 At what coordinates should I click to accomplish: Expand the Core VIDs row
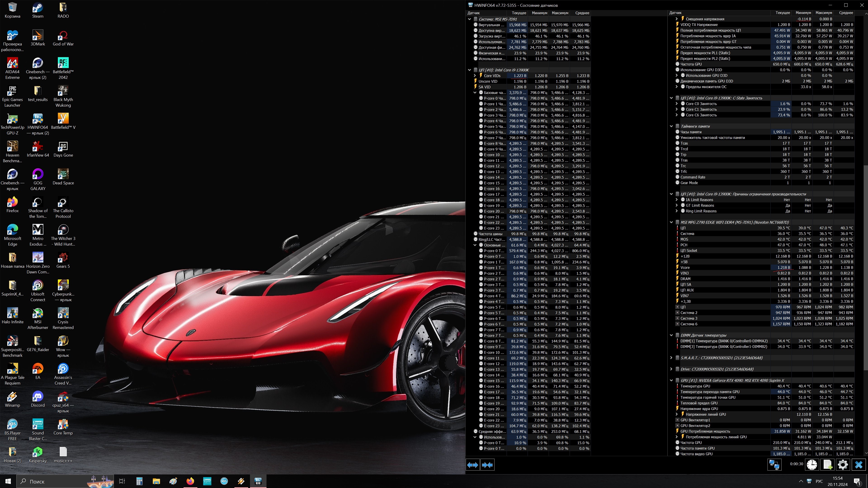coord(475,76)
